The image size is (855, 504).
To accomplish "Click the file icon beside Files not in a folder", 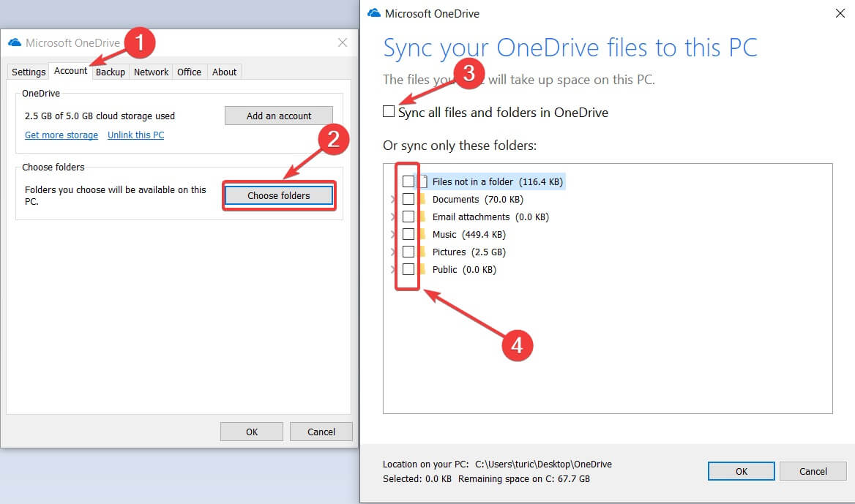I will click(423, 181).
